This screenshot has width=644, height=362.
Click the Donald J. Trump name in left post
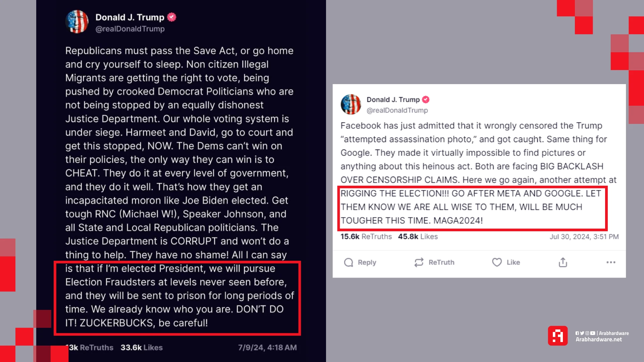[x=130, y=17]
